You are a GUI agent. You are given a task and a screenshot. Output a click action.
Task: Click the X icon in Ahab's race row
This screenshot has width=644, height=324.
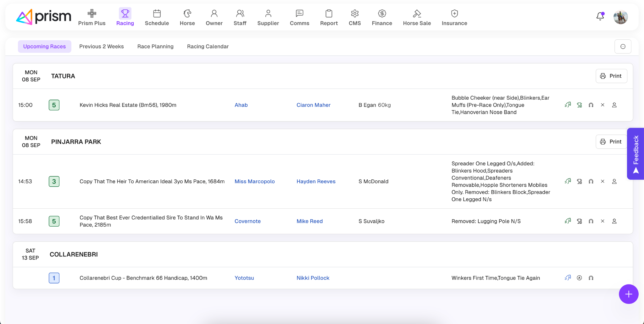(x=602, y=105)
